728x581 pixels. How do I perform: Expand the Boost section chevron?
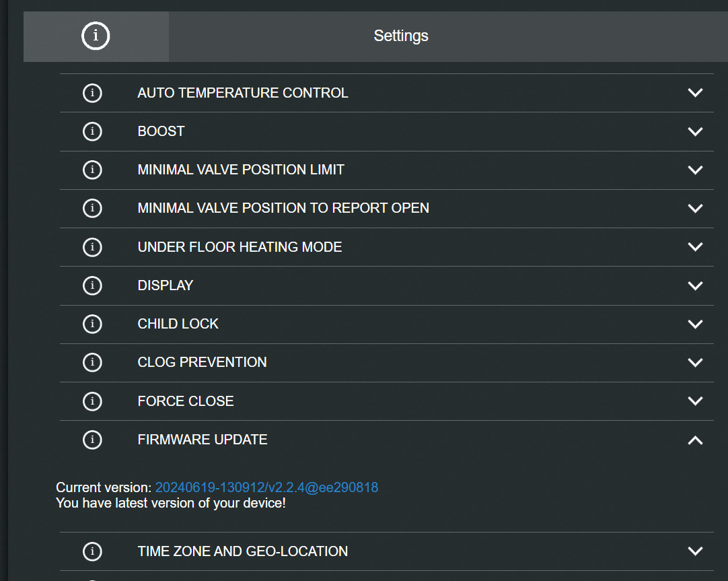[x=695, y=131]
